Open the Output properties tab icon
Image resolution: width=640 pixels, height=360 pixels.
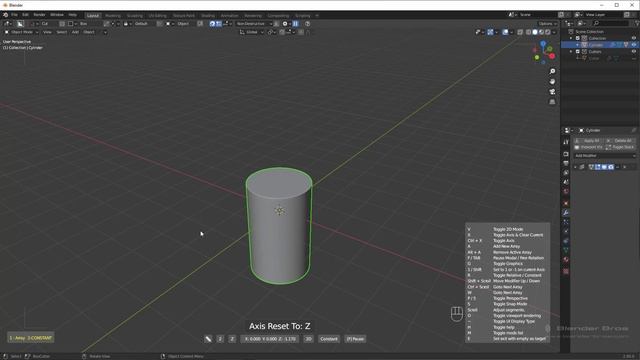pos(566,163)
